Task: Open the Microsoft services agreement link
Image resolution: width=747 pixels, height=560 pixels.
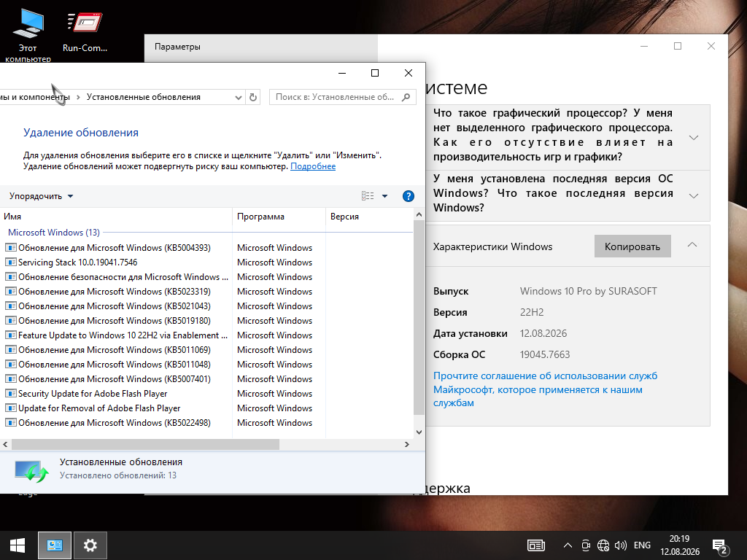Action: [545, 389]
